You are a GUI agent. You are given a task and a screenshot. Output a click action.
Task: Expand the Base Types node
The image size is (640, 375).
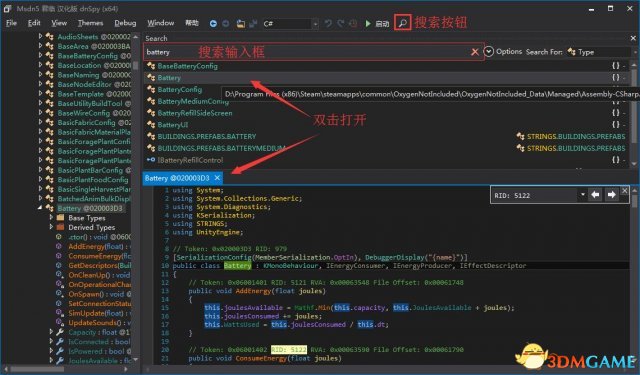pos(51,217)
